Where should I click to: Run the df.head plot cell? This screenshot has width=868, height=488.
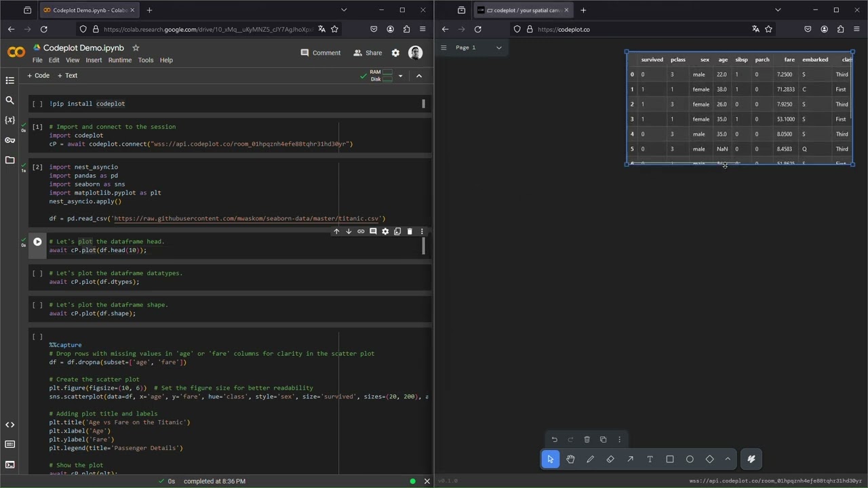tap(37, 242)
